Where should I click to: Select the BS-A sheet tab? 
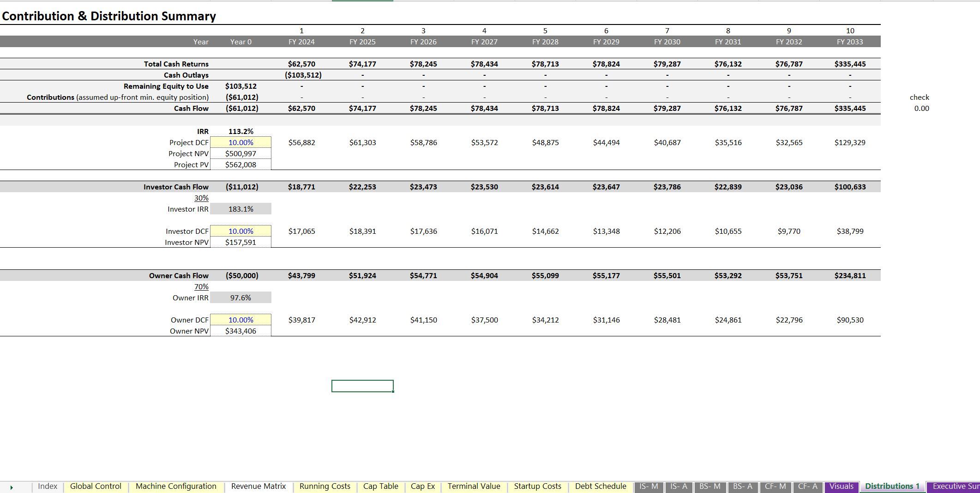point(742,486)
